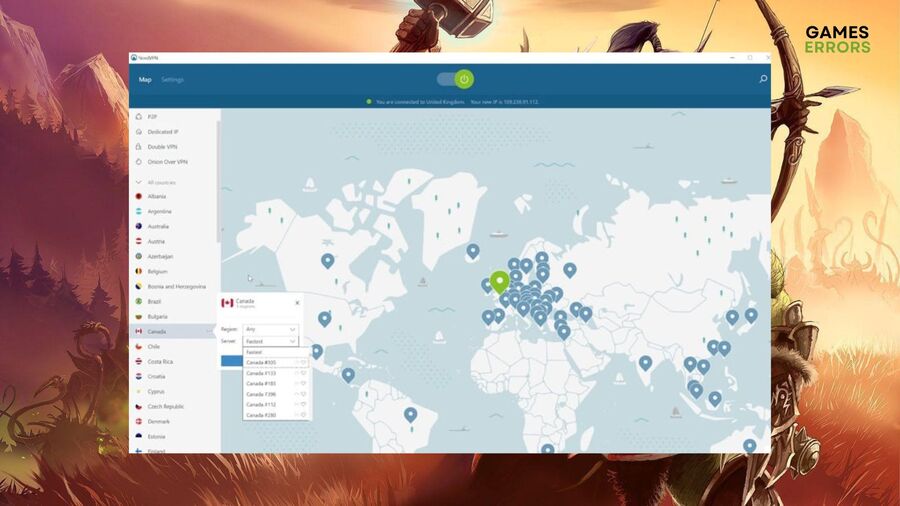
Task: Switch to the Map tab
Action: [x=145, y=80]
